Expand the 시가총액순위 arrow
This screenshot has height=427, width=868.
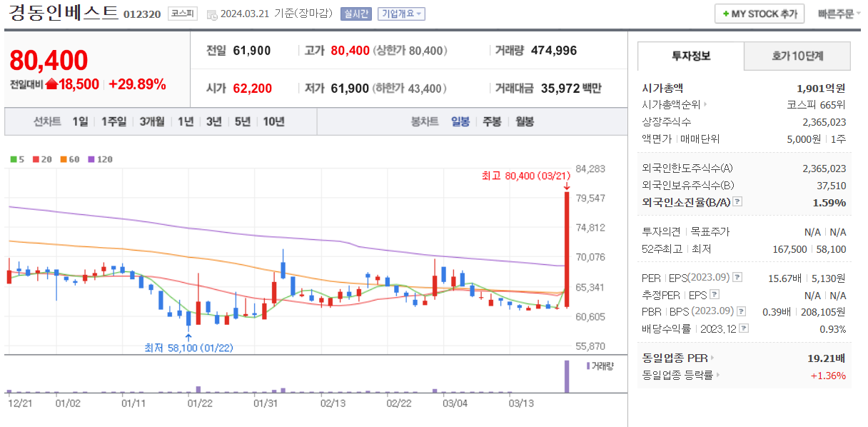point(705,104)
